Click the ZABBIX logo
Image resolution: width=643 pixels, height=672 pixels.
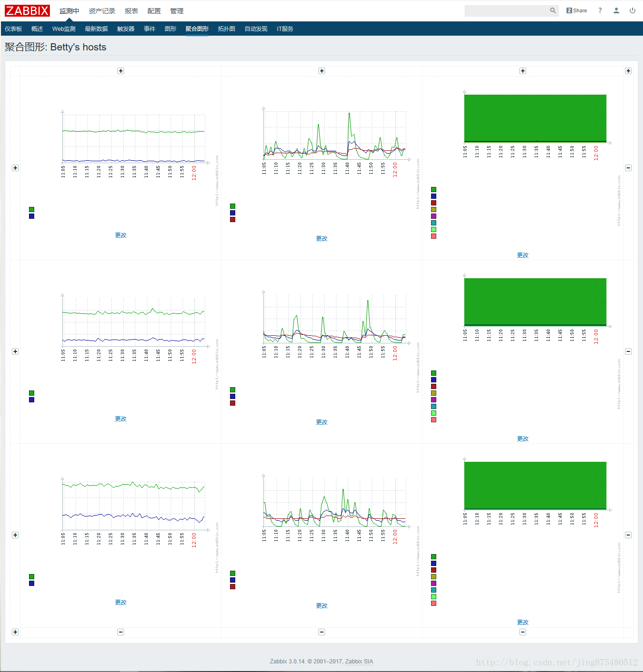(27, 10)
